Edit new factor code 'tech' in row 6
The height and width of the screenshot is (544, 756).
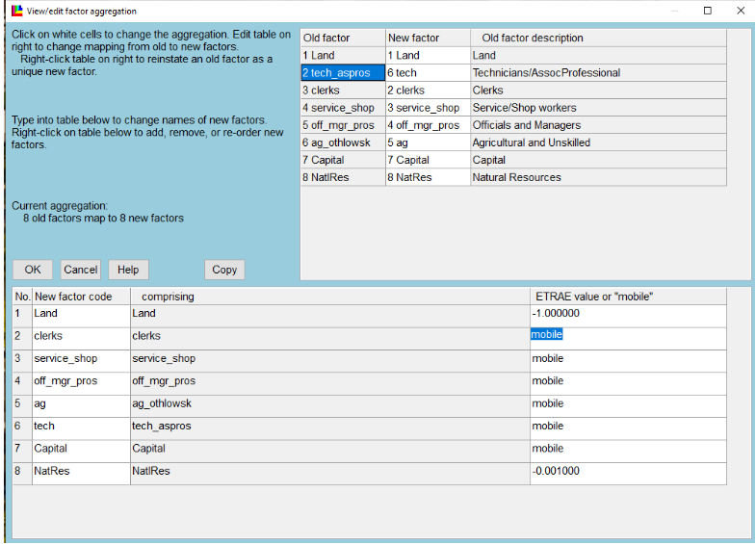pyautogui.click(x=81, y=428)
